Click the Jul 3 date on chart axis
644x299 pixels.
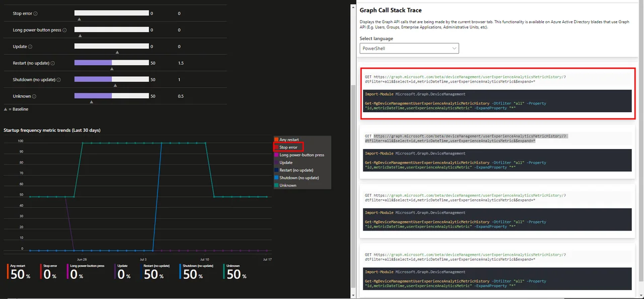(x=143, y=259)
